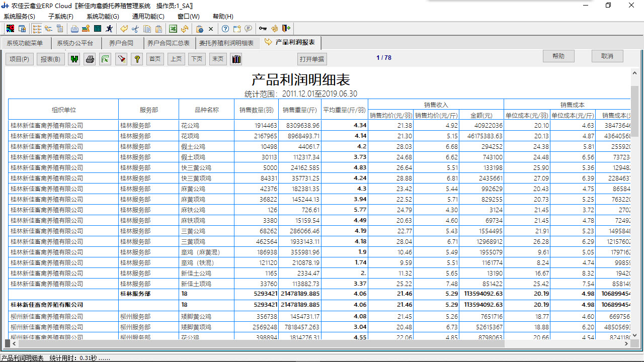Click the binoculars search icon in report toolbar

(x=74, y=59)
